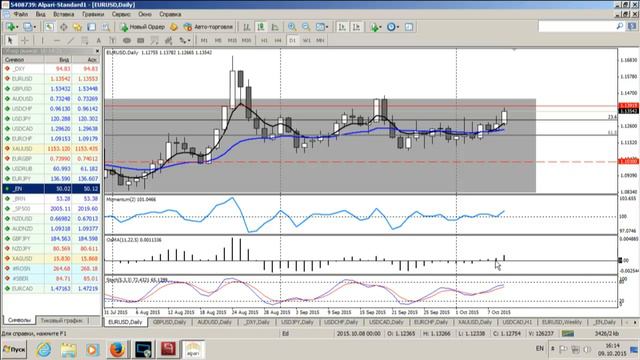Select the horizontal line tool
640x360 pixels.
57,40
